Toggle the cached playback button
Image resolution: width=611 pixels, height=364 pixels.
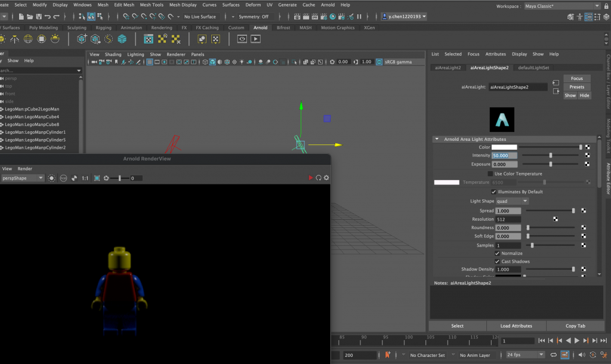(x=564, y=354)
